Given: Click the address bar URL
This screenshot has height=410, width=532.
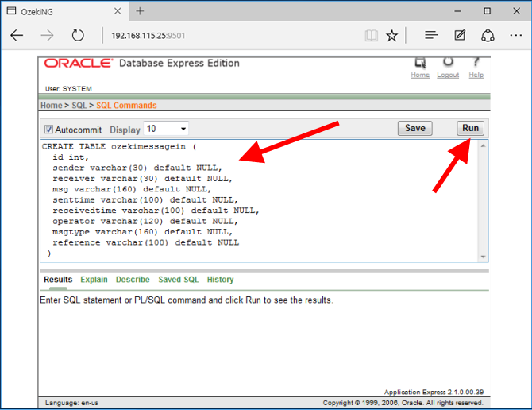Looking at the screenshot, I should click(x=148, y=35).
